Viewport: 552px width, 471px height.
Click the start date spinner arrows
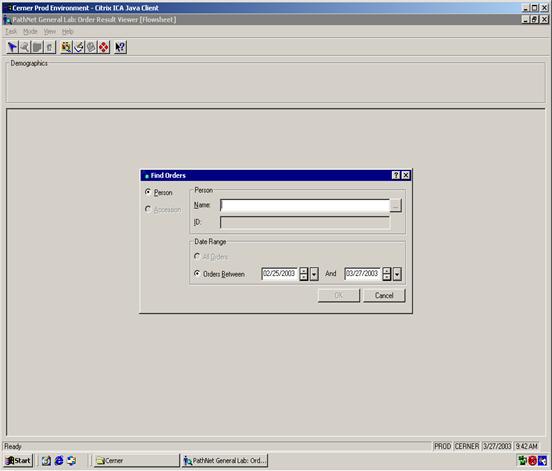303,274
